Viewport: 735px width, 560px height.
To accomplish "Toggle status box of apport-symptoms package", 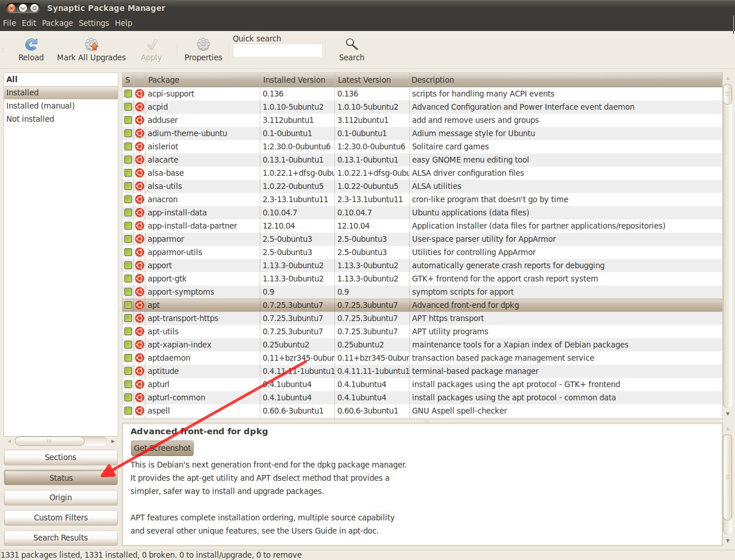I will click(128, 292).
